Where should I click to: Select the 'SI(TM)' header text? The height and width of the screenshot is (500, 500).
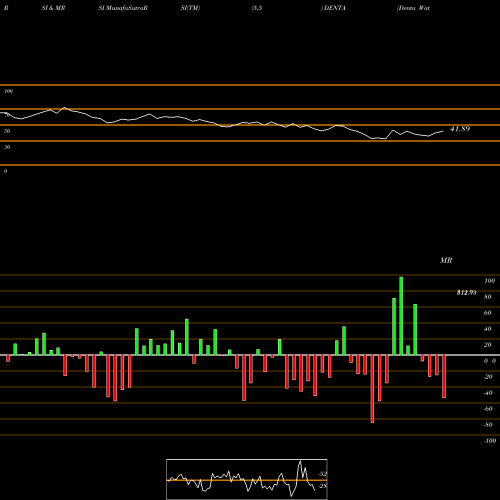190,8
